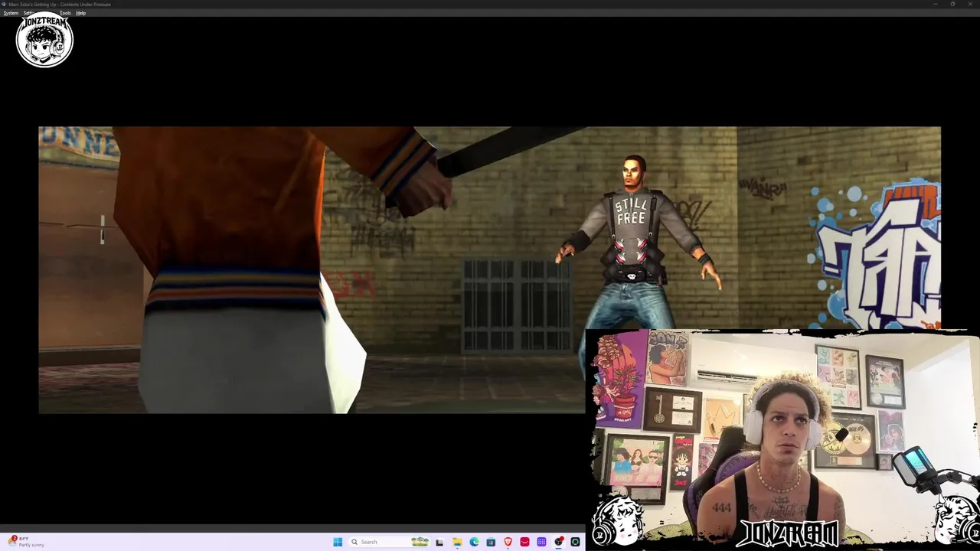Minimize the emulator window

[x=935, y=4]
